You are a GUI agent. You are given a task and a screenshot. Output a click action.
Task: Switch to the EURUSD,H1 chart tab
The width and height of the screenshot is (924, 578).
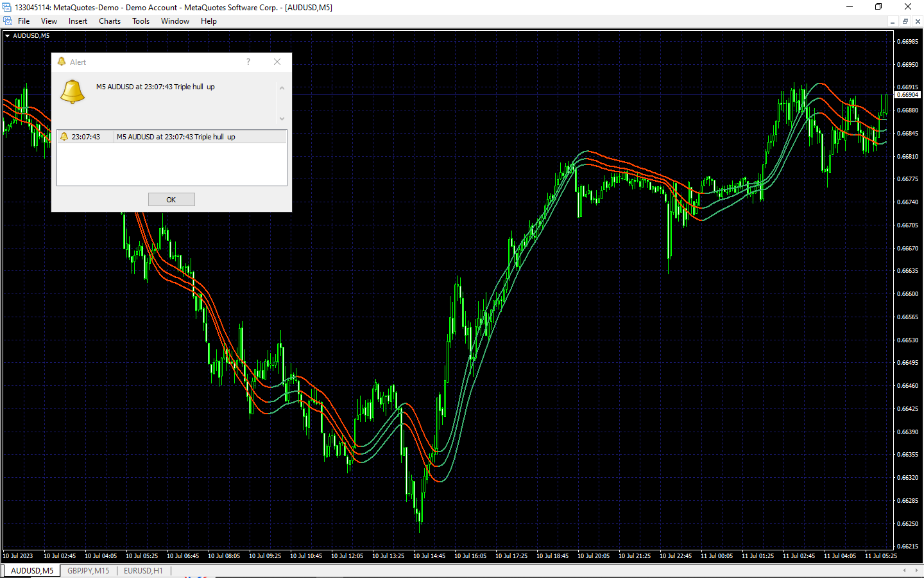click(143, 570)
